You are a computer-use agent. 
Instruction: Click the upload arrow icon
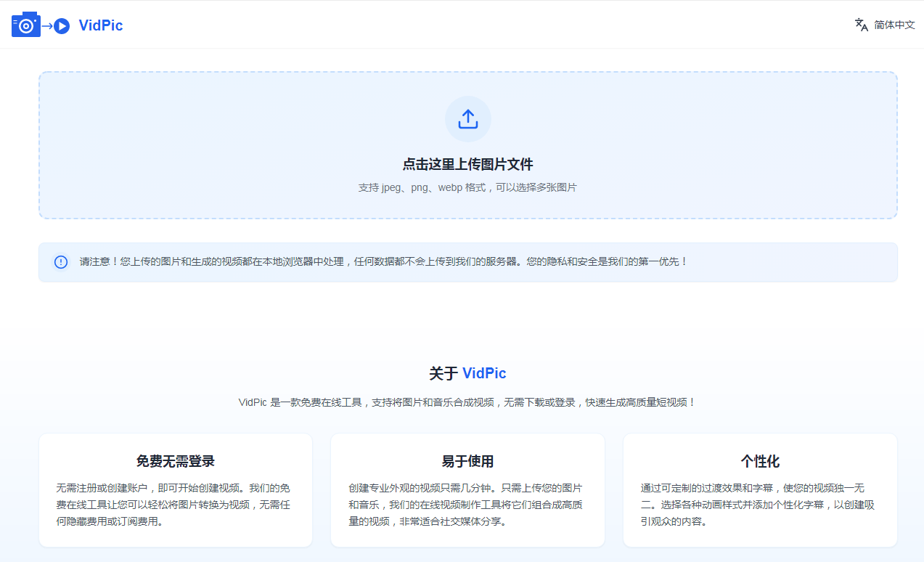coord(468,119)
